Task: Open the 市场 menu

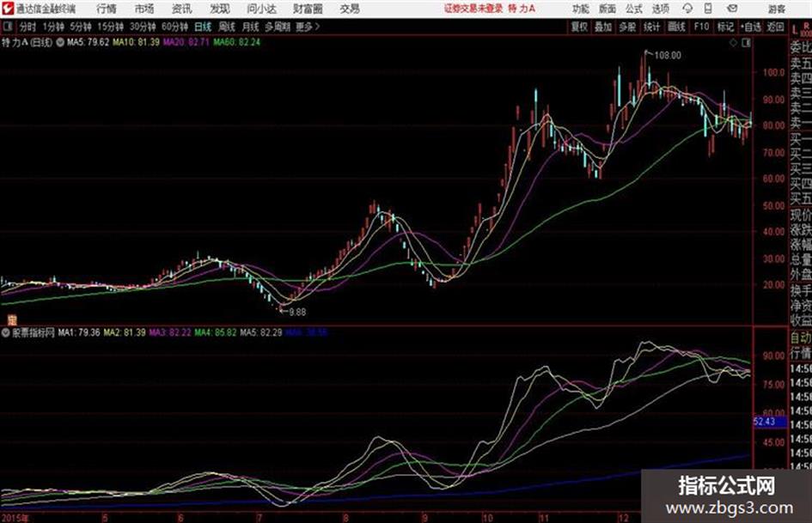Action: [144, 9]
